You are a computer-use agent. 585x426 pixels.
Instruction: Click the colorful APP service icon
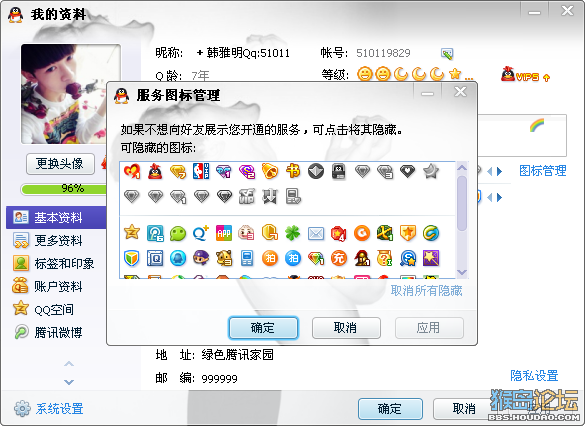click(x=224, y=233)
